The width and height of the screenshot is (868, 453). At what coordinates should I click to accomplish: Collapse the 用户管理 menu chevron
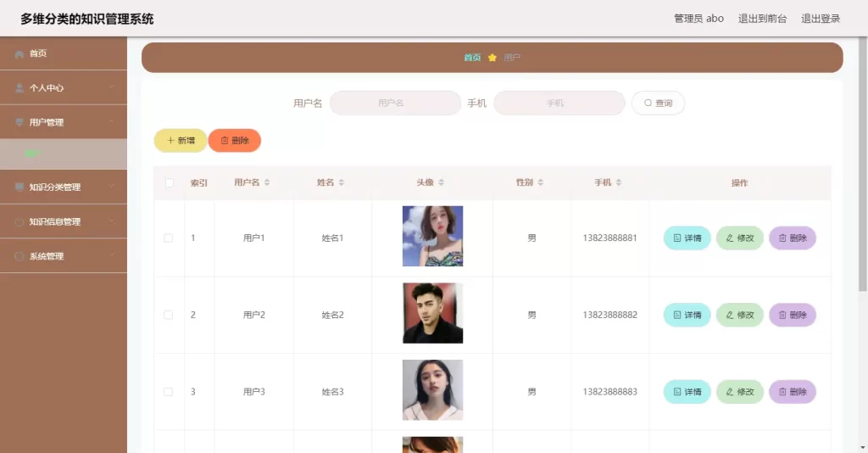[x=111, y=121]
